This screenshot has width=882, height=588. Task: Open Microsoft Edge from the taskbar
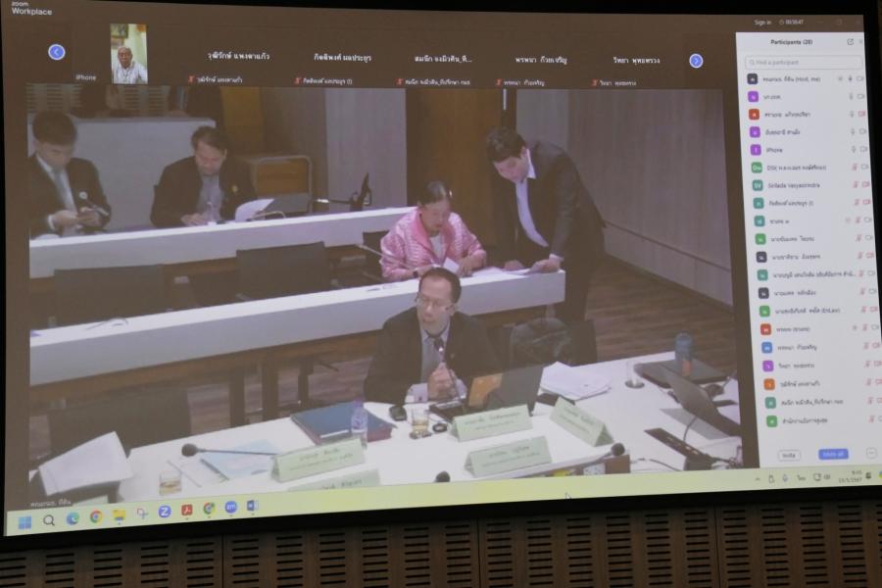coord(73,518)
